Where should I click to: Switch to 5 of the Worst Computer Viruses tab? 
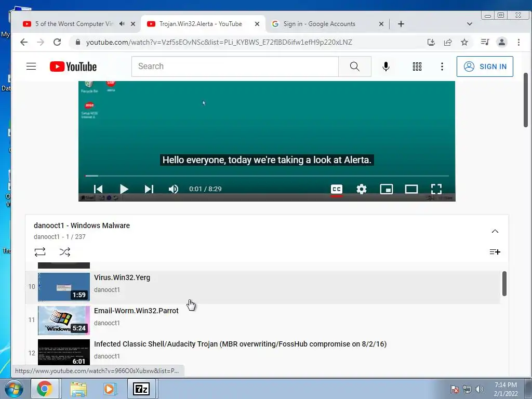click(x=74, y=24)
